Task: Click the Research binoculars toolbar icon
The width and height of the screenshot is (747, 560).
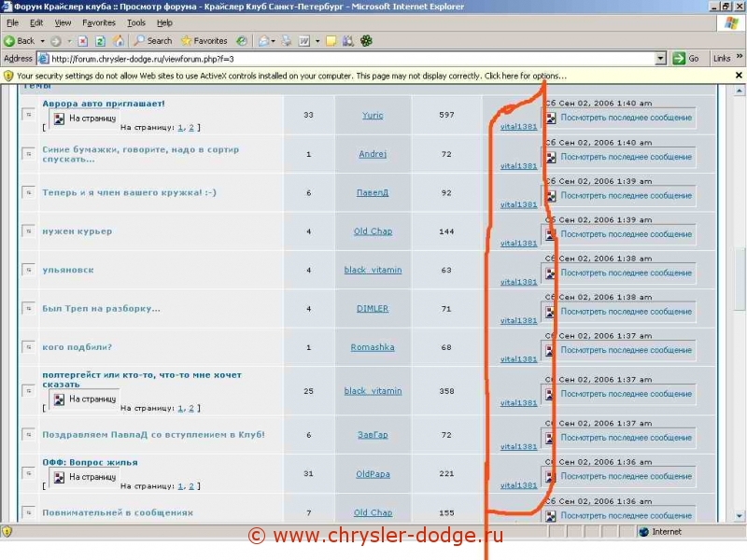Action: click(348, 41)
